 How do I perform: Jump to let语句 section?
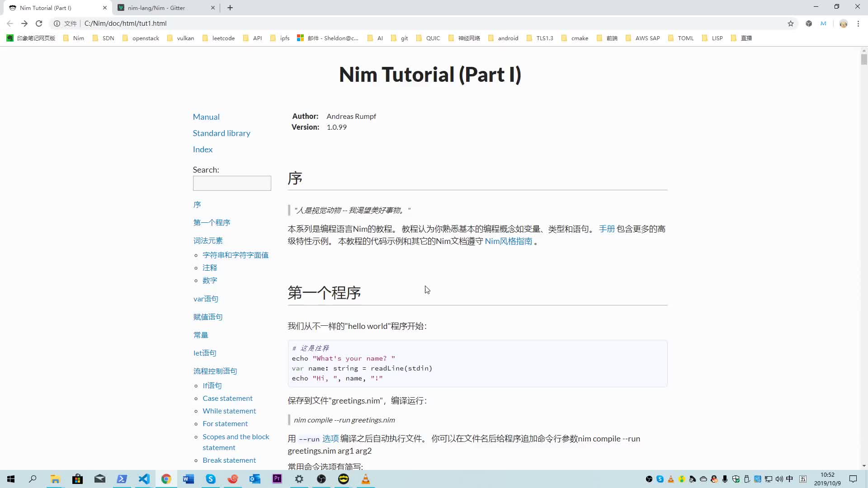tap(205, 353)
